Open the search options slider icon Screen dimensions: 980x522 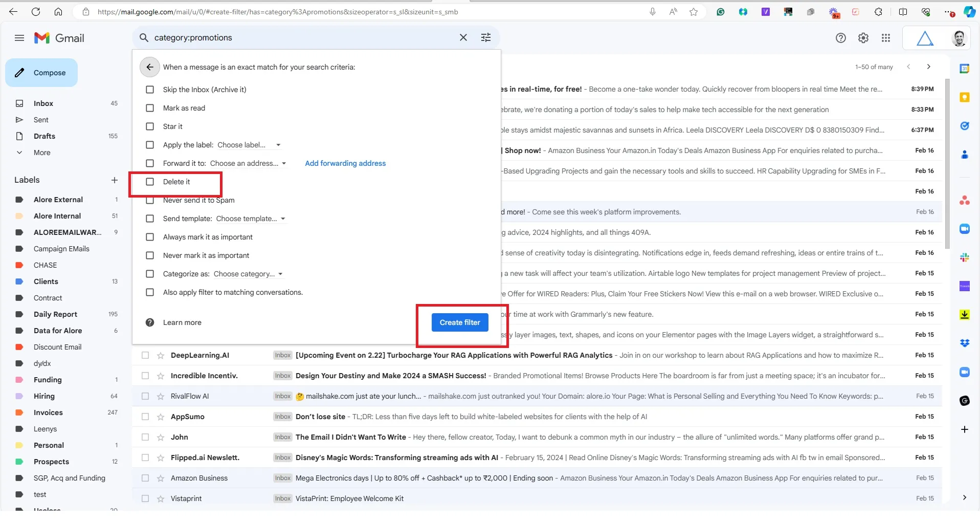tap(486, 37)
